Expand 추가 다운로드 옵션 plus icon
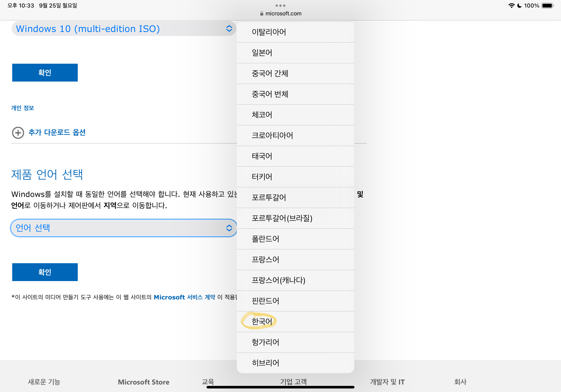Screen dimensions: 561x392 18,133
